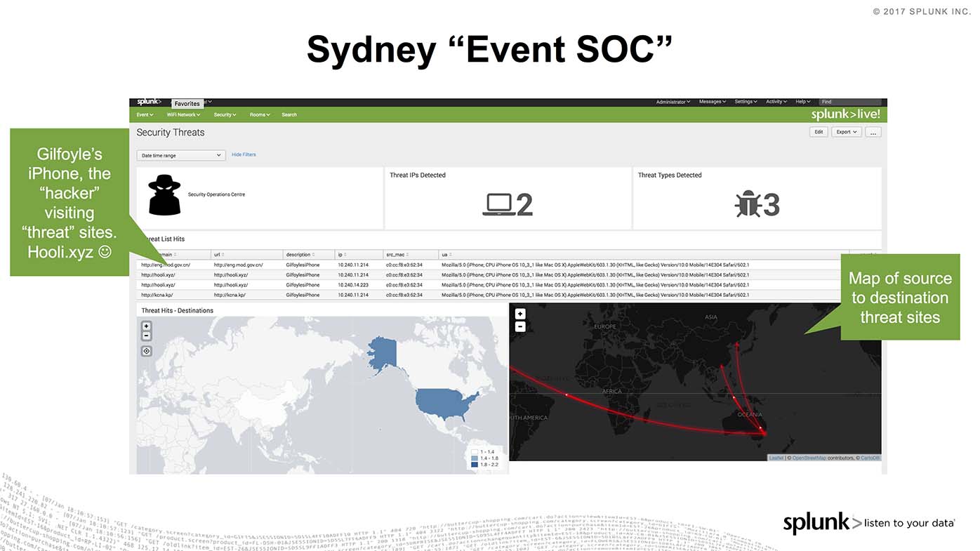Click the bug icon under Threat Types Detected

click(x=747, y=204)
